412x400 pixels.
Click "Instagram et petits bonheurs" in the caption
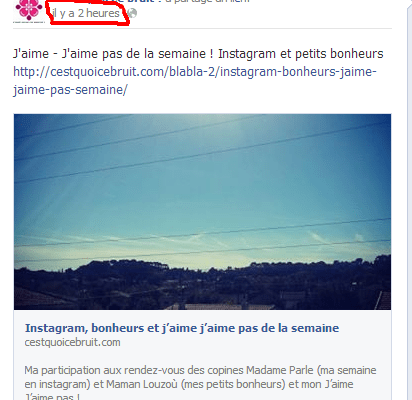pos(301,54)
